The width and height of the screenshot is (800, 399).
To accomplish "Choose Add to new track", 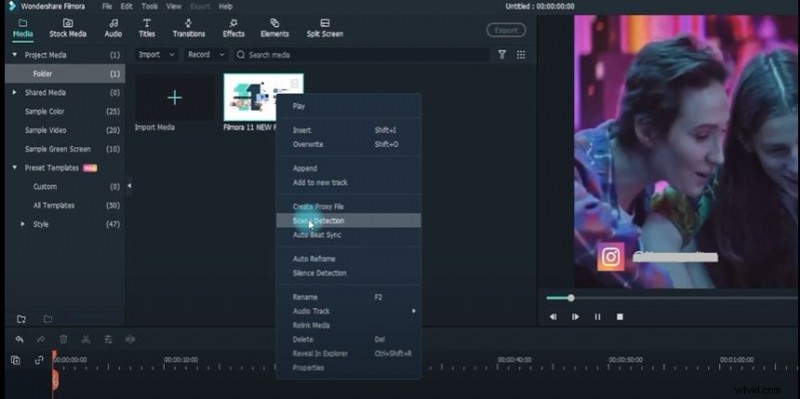I will point(348,183).
